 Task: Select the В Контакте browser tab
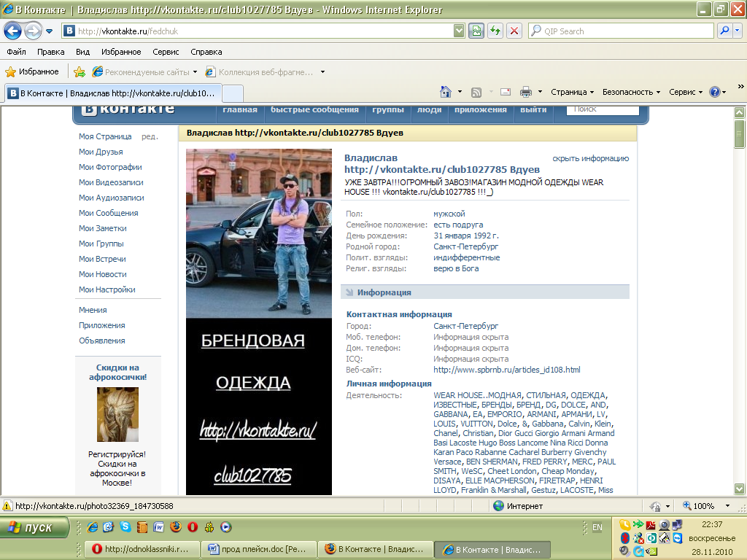click(113, 93)
